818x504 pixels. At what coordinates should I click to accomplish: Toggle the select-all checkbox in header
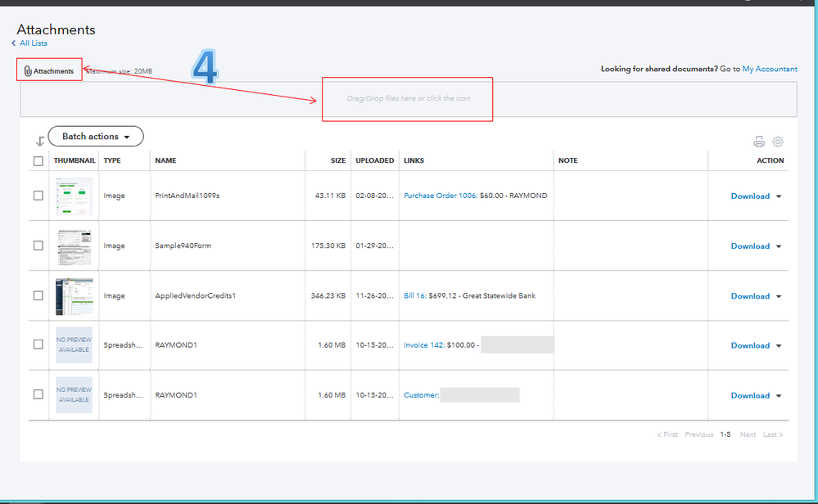point(38,161)
